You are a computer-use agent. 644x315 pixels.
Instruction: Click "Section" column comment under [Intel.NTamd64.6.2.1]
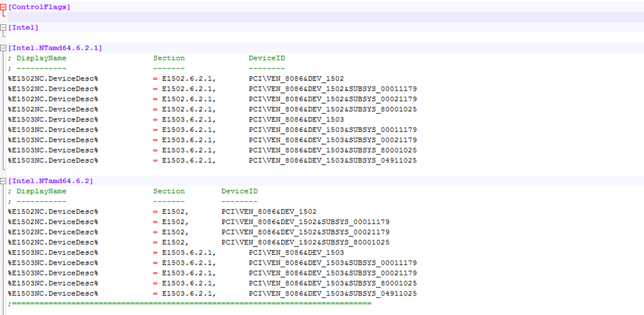click(x=169, y=58)
